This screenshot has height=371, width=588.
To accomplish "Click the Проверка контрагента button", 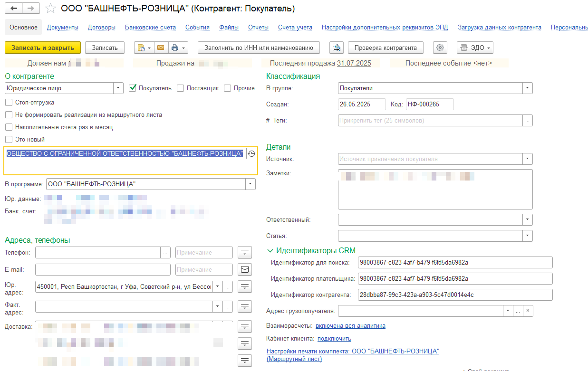I will point(386,48).
